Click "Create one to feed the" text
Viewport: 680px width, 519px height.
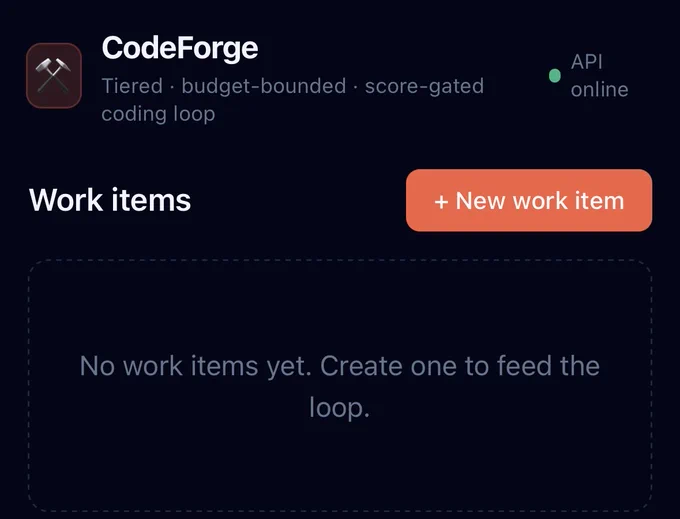click(460, 366)
